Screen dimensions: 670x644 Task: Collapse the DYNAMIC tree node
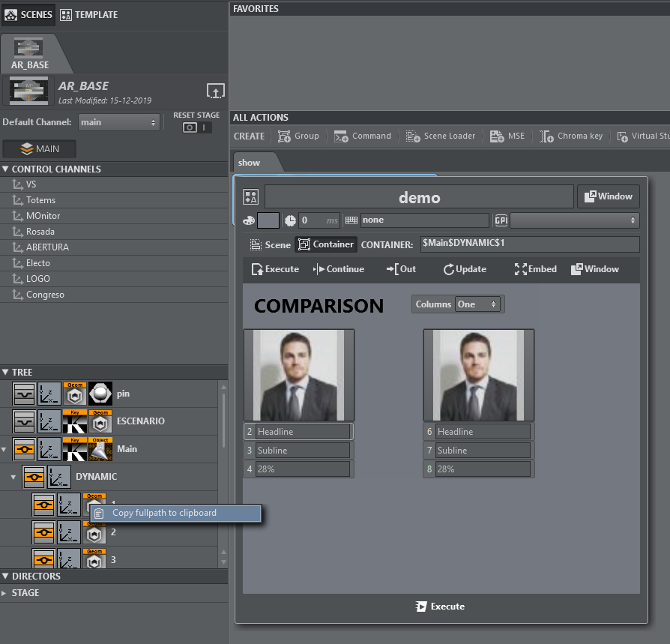[x=13, y=477]
